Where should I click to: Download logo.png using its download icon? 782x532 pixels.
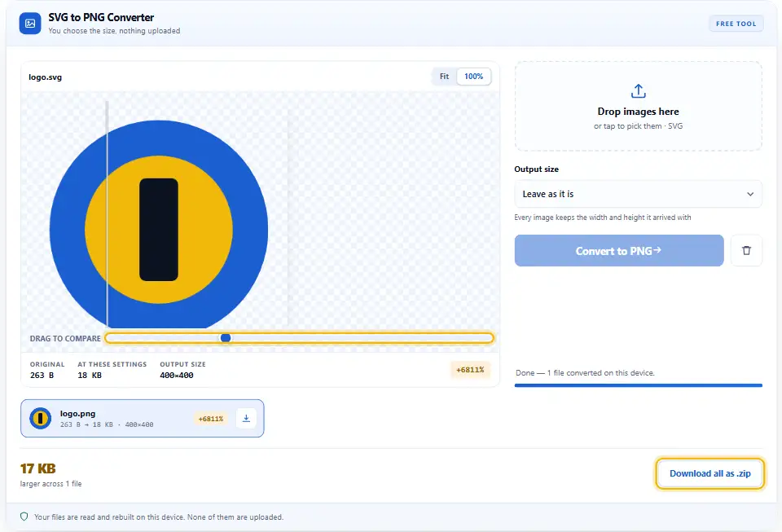(x=246, y=418)
